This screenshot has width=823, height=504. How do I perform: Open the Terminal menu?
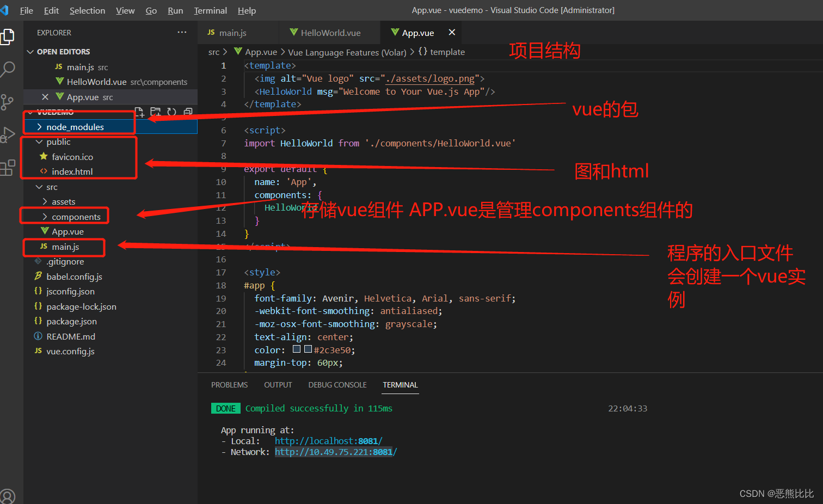point(211,10)
